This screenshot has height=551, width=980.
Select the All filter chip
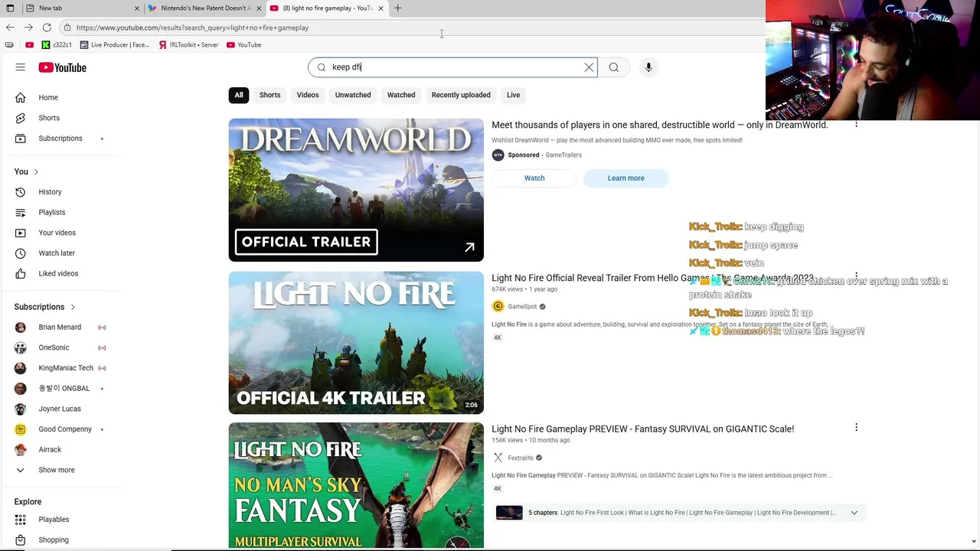coord(239,95)
